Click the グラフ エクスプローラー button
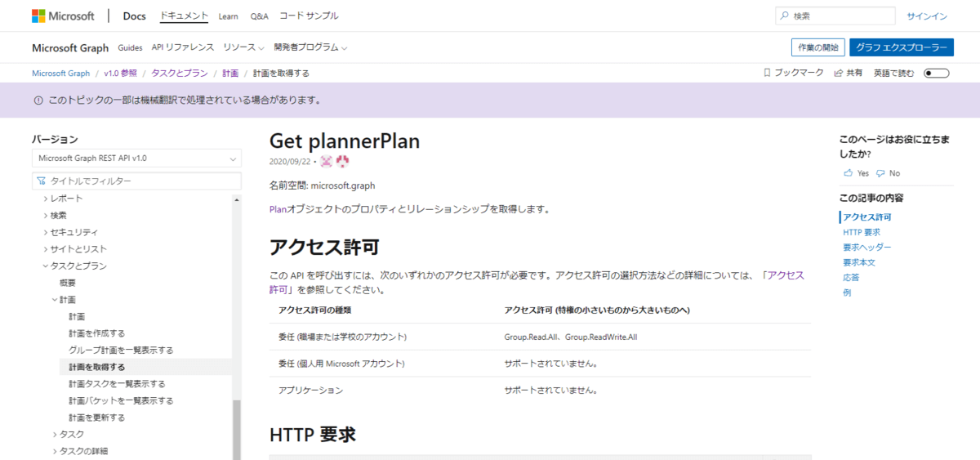 [x=901, y=47]
